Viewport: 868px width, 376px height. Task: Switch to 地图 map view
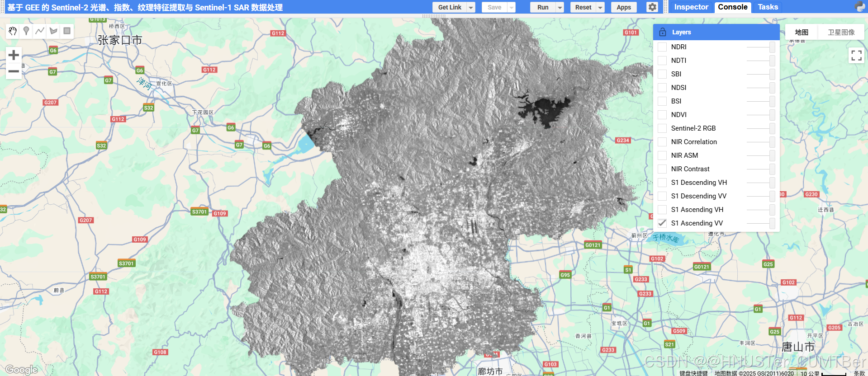click(801, 32)
